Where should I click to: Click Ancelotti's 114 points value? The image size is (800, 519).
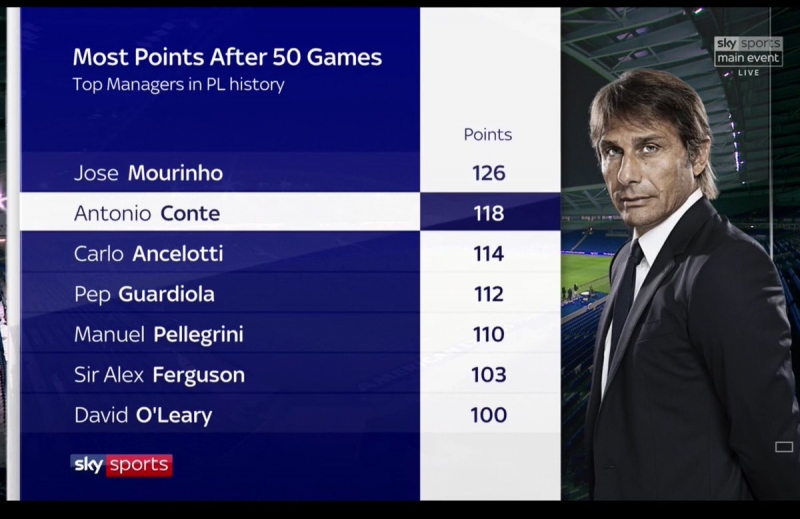click(489, 254)
